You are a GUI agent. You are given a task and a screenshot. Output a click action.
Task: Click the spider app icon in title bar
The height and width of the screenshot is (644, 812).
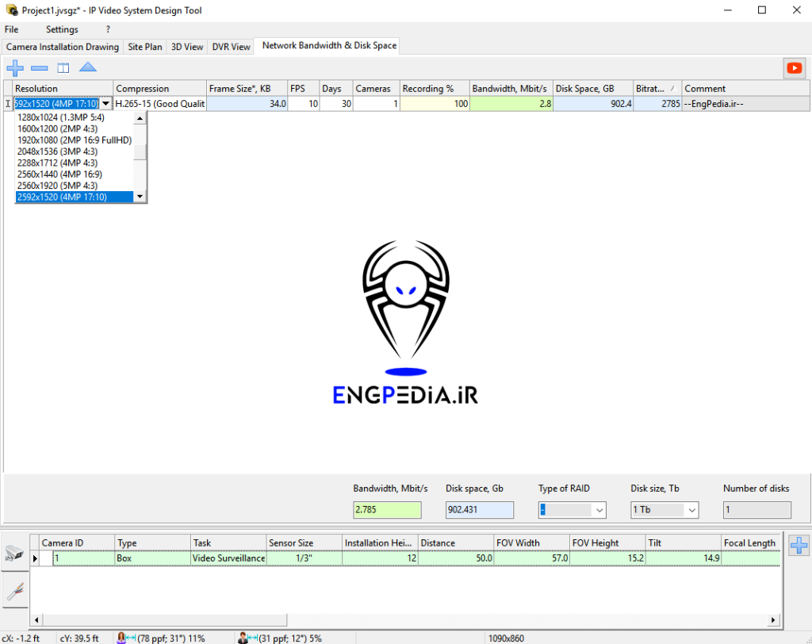pos(11,10)
